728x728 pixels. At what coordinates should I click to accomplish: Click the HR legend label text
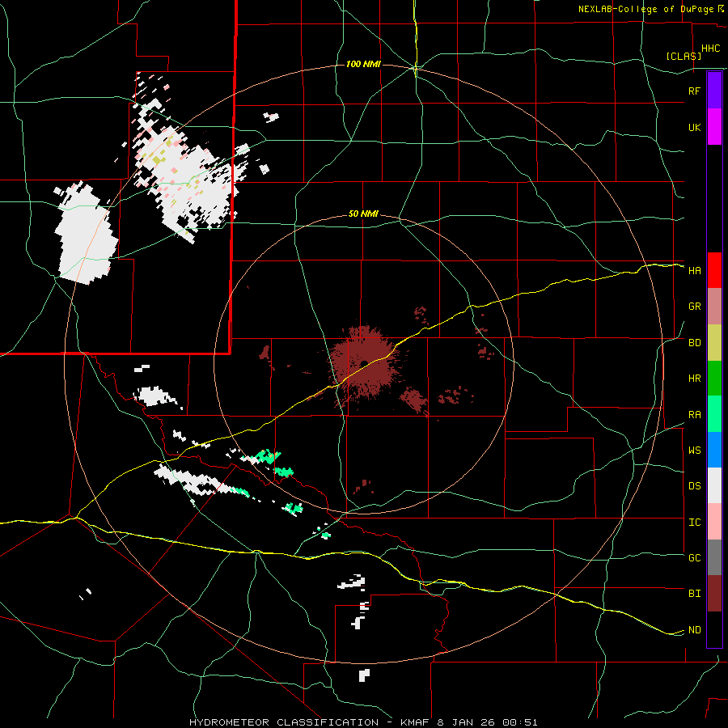pos(694,379)
